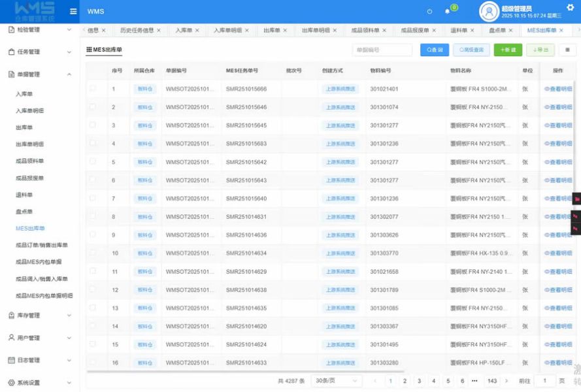
Task: Open the 成品MES内包单据 sidebar menu item
Action: point(39,262)
